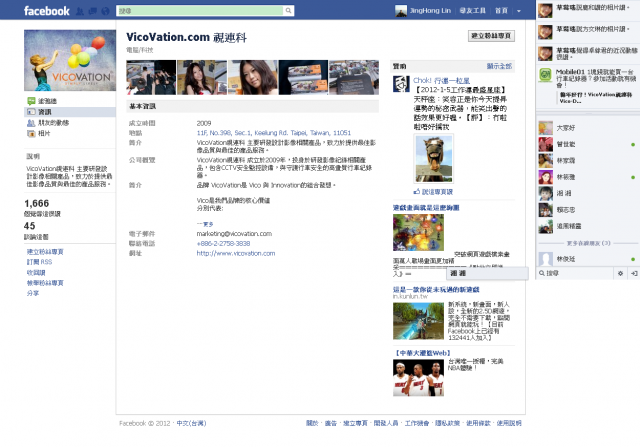Open the messages icon in the top bar
This screenshot has height=447, width=640.
pyautogui.click(x=93, y=11)
